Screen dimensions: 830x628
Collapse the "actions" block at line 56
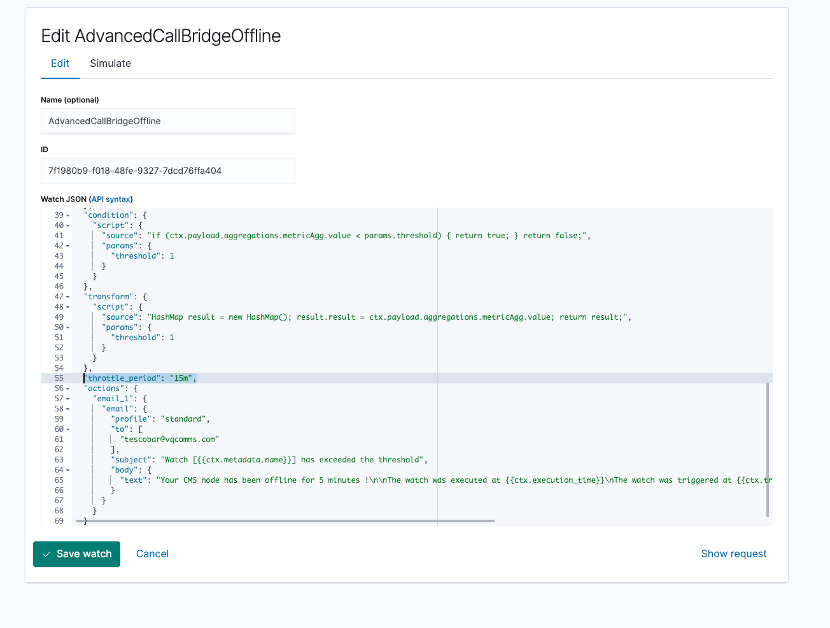(68, 389)
